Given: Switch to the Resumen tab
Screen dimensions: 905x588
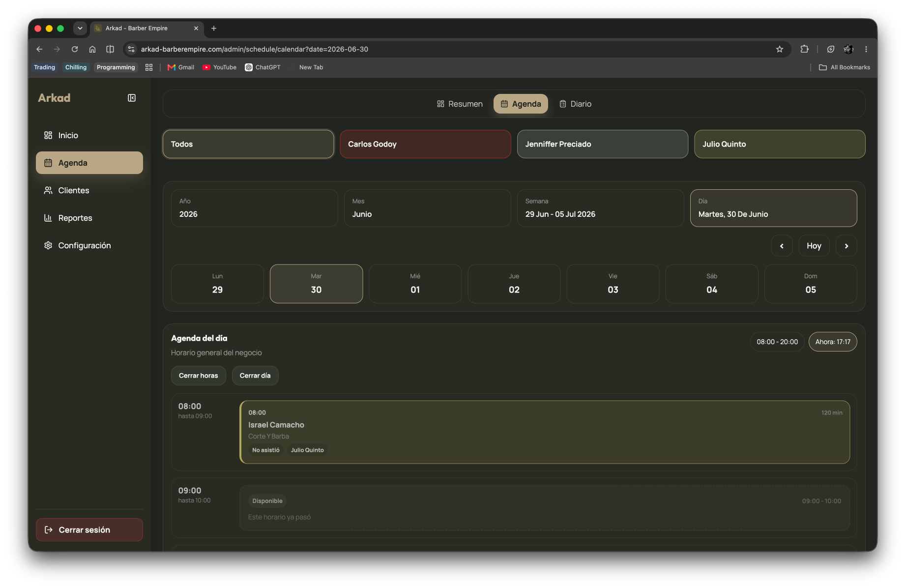Looking at the screenshot, I should (x=460, y=104).
